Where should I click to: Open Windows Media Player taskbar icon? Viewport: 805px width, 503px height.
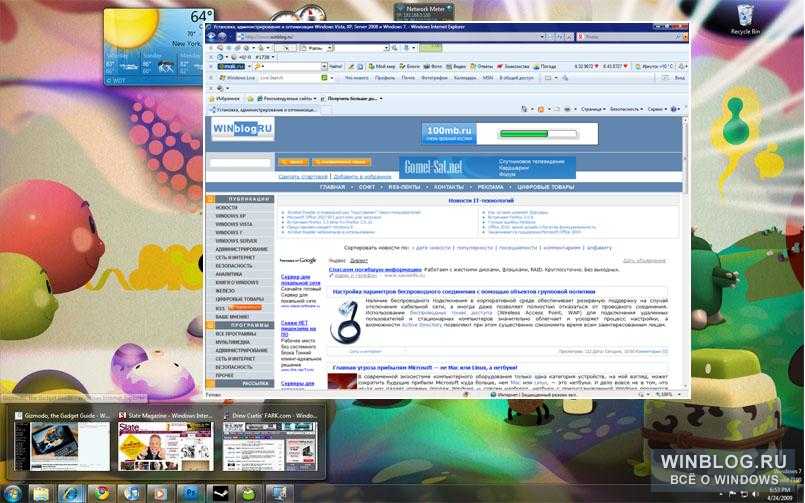tap(161, 494)
